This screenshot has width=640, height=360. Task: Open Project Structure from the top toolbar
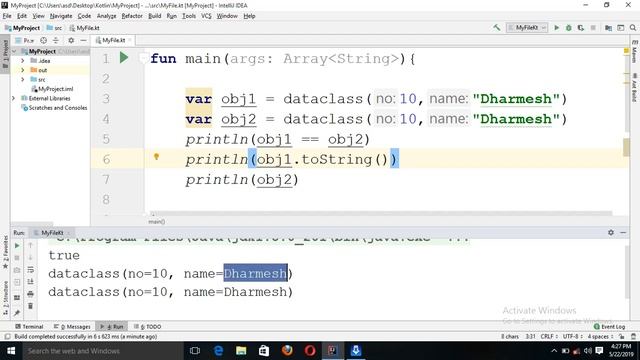tap(608, 28)
